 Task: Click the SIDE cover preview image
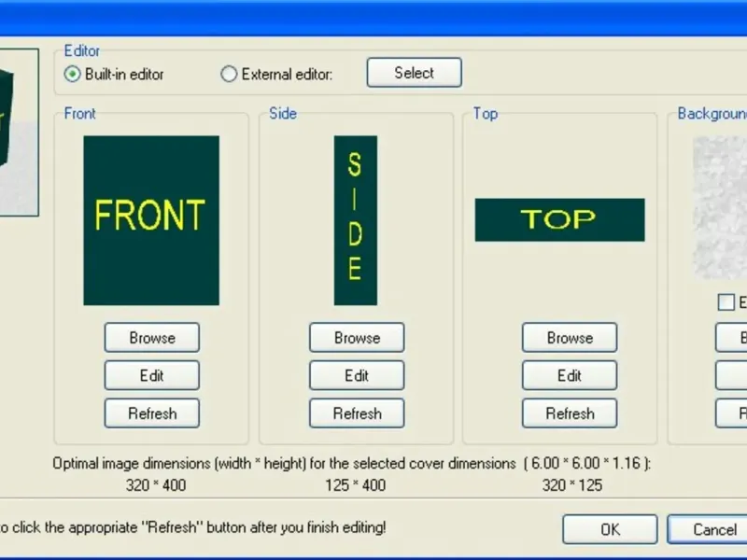pos(356,220)
